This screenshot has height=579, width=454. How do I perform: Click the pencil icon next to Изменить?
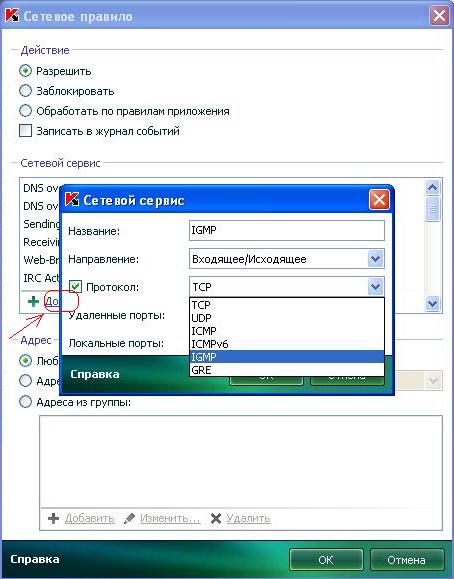(129, 518)
